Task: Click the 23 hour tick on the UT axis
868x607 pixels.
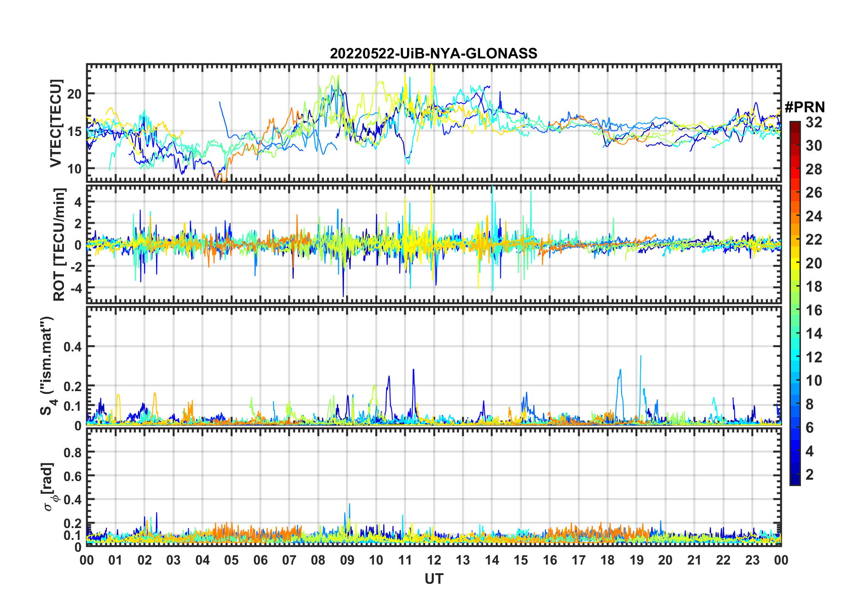Action: tap(753, 560)
